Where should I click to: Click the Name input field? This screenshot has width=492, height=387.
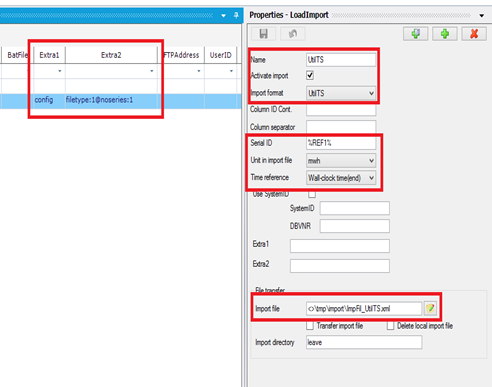341,60
